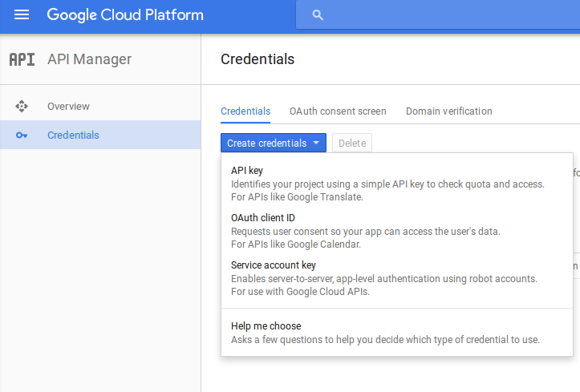This screenshot has height=392, width=580.
Task: Open Overview in the sidebar
Action: pyautogui.click(x=100, y=107)
